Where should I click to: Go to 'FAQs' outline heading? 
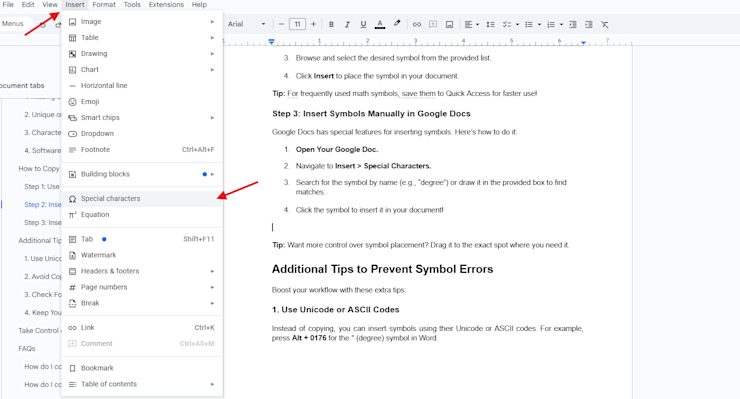27,348
